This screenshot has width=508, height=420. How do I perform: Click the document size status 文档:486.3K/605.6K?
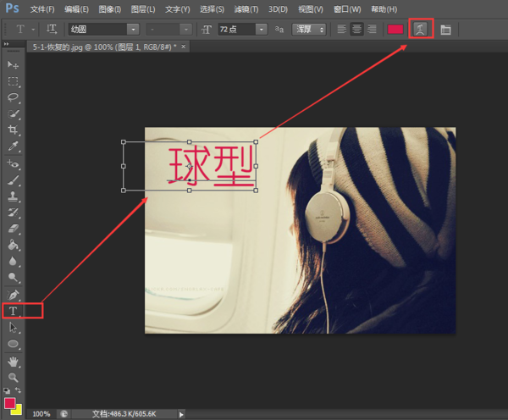click(124, 414)
